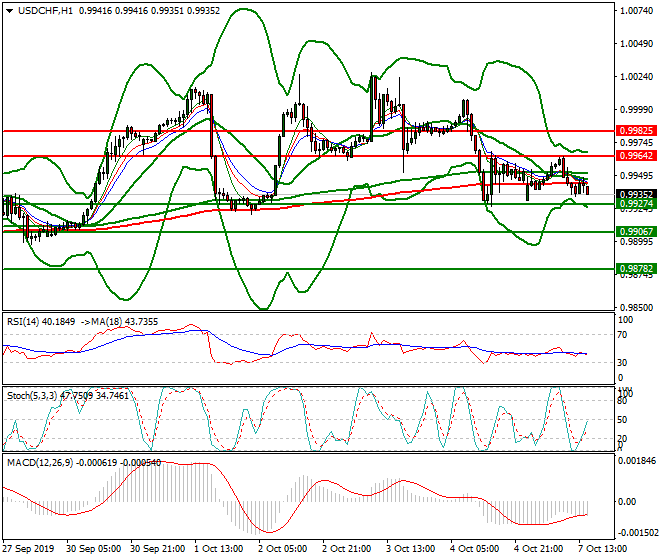The width and height of the screenshot is (660, 560).
Task: Select the 2 Oct 21:00 time axis label
Action: click(346, 549)
